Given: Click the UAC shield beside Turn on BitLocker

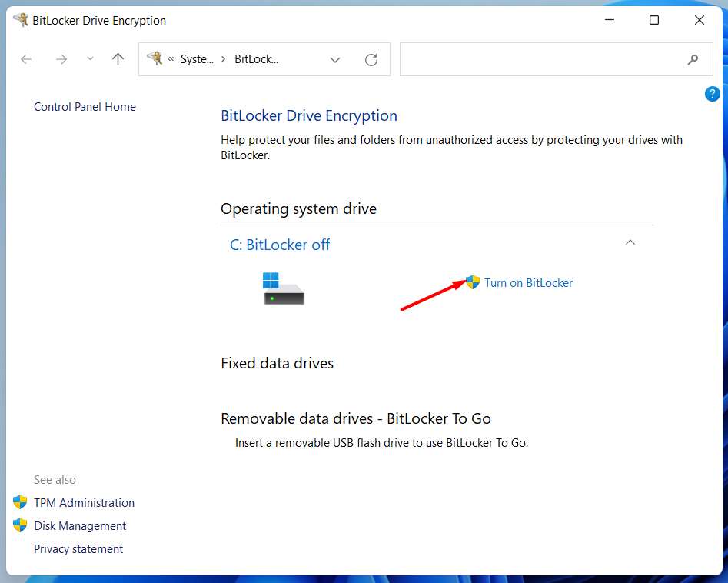Looking at the screenshot, I should pos(473,282).
